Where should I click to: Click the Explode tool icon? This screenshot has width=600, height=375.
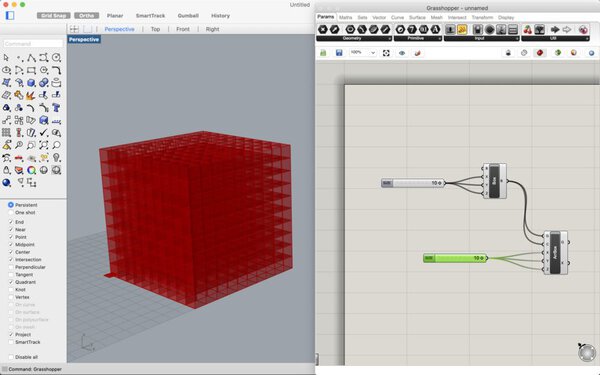click(x=31, y=95)
